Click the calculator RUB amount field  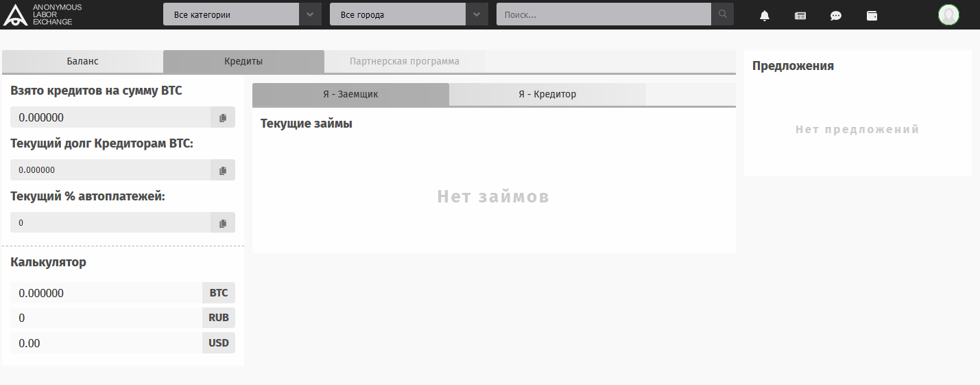(106, 318)
